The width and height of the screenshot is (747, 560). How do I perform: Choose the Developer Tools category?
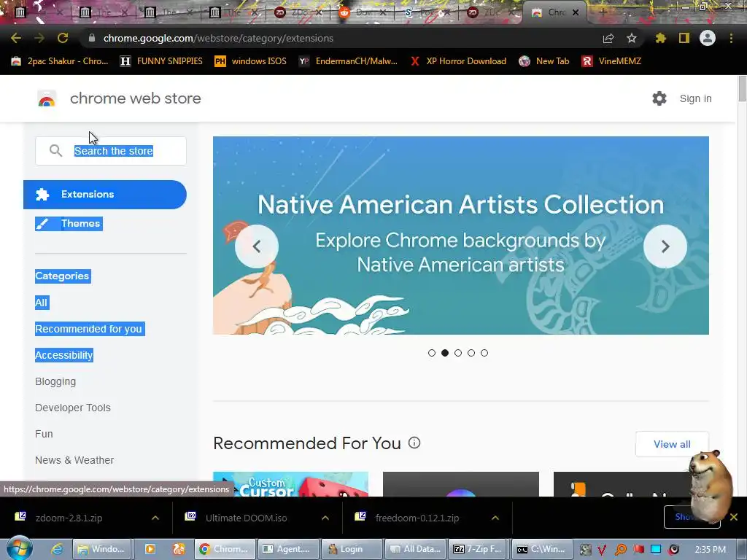72,408
